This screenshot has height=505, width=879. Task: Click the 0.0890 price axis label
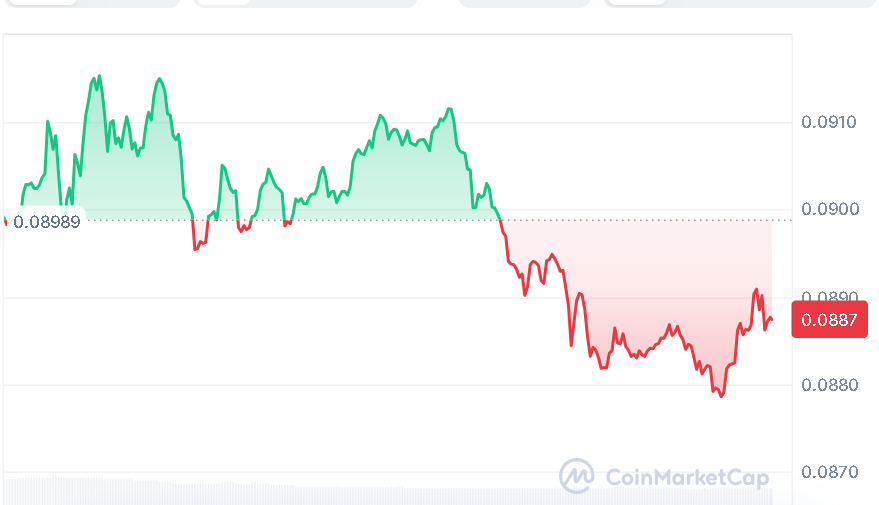[829, 297]
